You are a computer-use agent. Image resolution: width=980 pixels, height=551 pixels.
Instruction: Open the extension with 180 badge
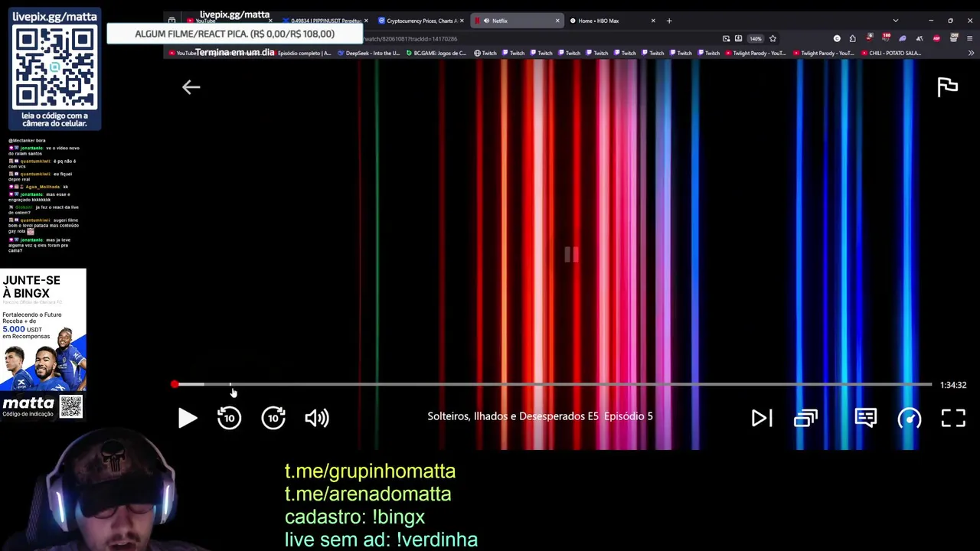(x=886, y=37)
